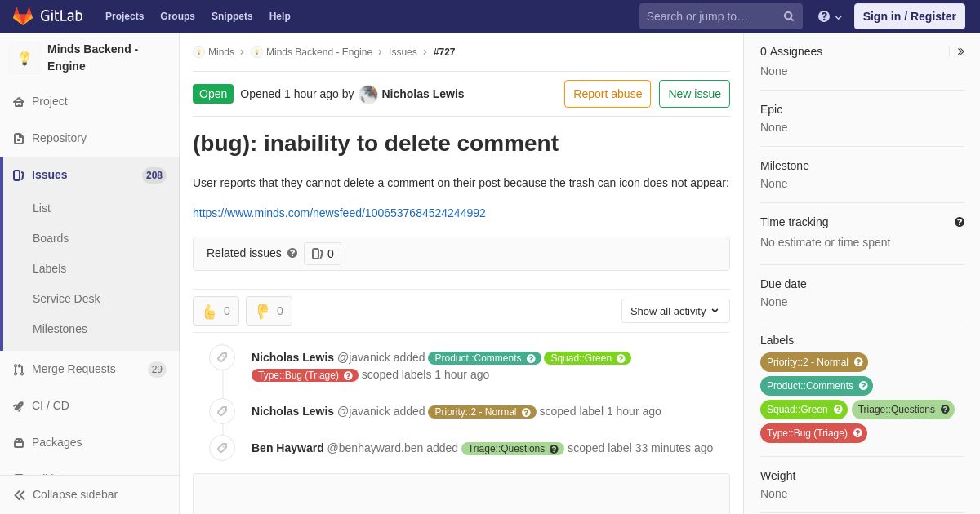Image resolution: width=980 pixels, height=514 pixels.
Task: Open the Snippets page
Action: coord(232,16)
